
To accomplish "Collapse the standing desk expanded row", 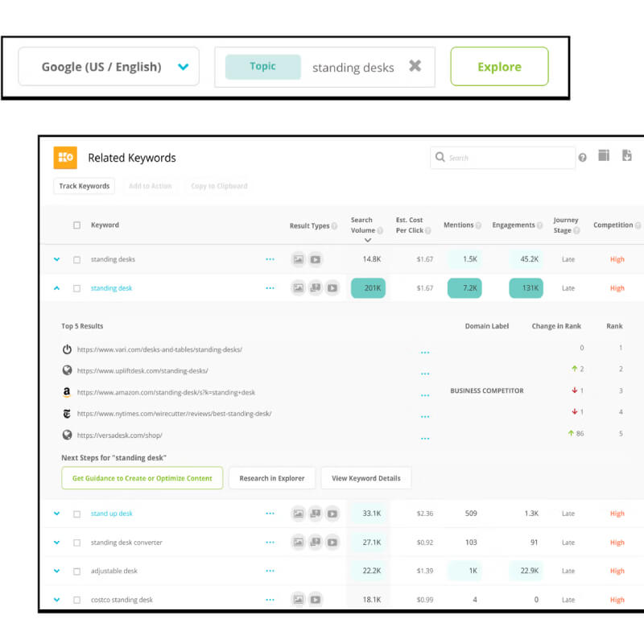I will (56, 288).
